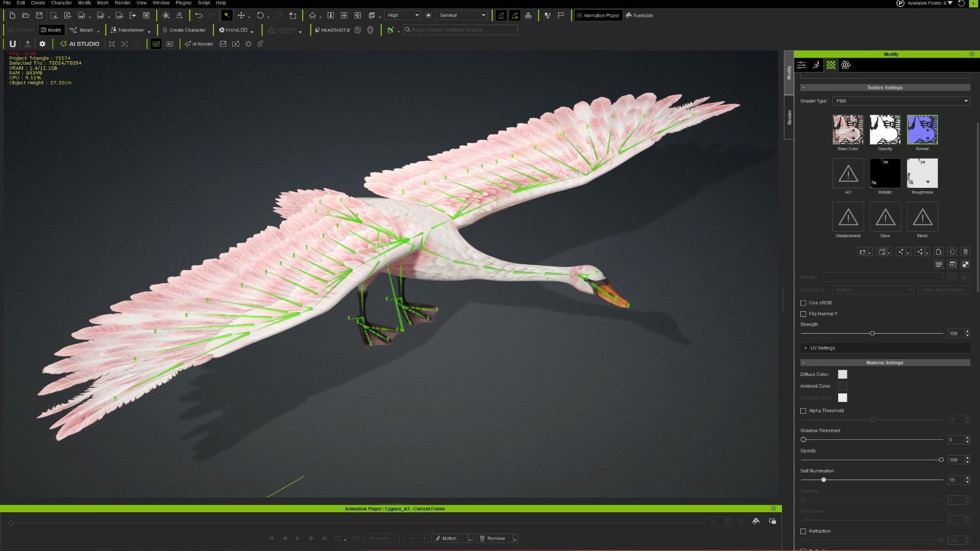Screen dimensions: 980x551
Task: Click the Diffuse Color swatch
Action: pos(843,374)
